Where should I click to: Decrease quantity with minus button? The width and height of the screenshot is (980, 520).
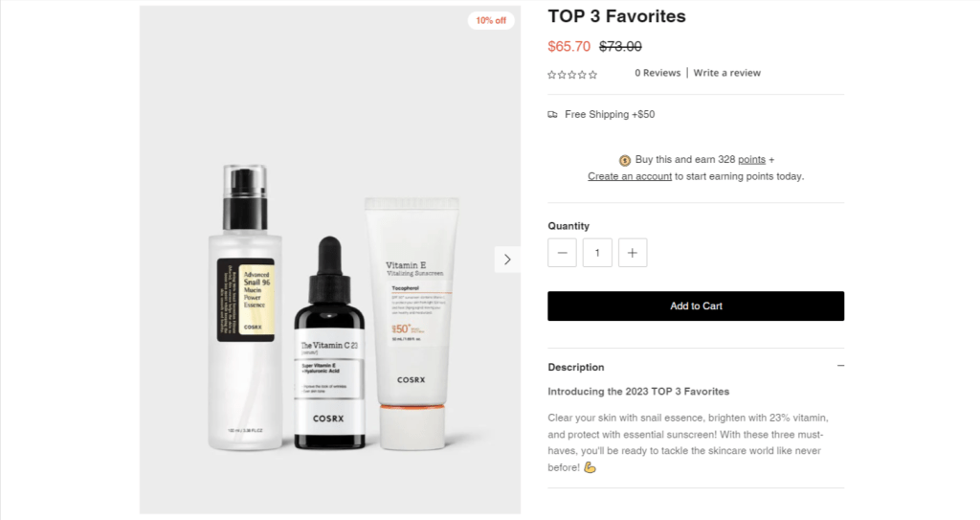[562, 253]
